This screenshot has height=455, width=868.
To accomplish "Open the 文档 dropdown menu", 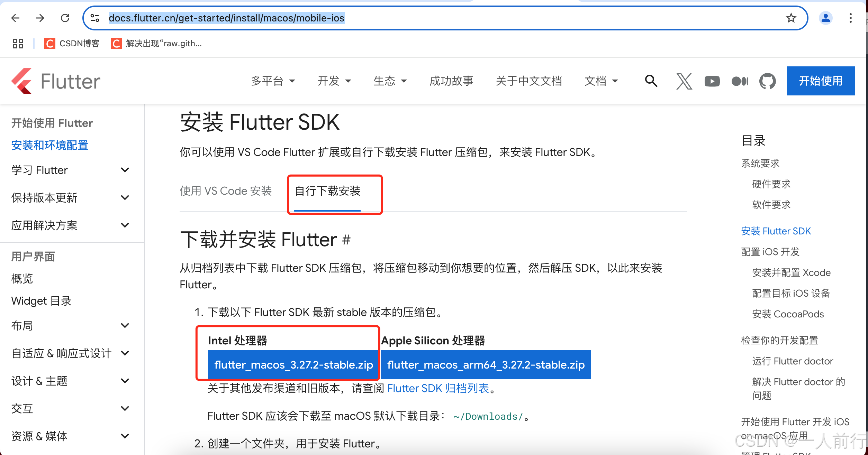I will [x=601, y=81].
